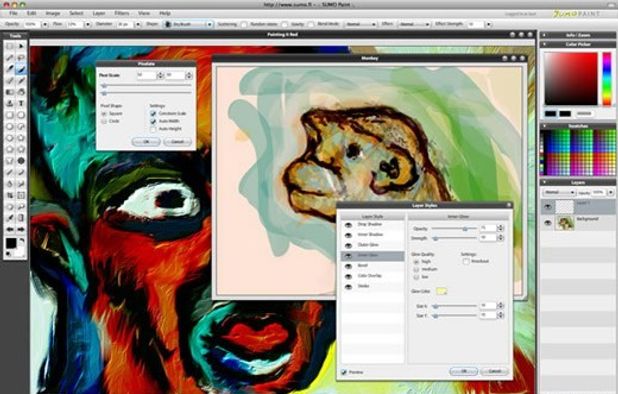The height and width of the screenshot is (394, 618).
Task: Open the Edit menu
Action: pos(32,13)
